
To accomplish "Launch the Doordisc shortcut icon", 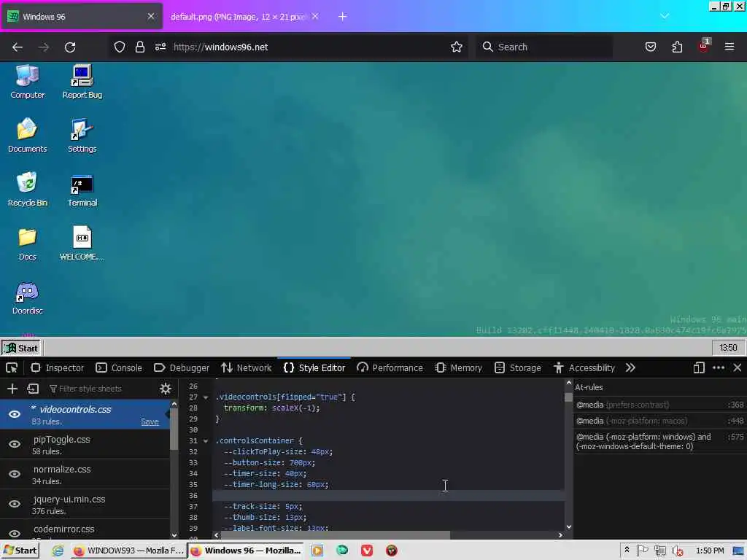I will pos(28,298).
